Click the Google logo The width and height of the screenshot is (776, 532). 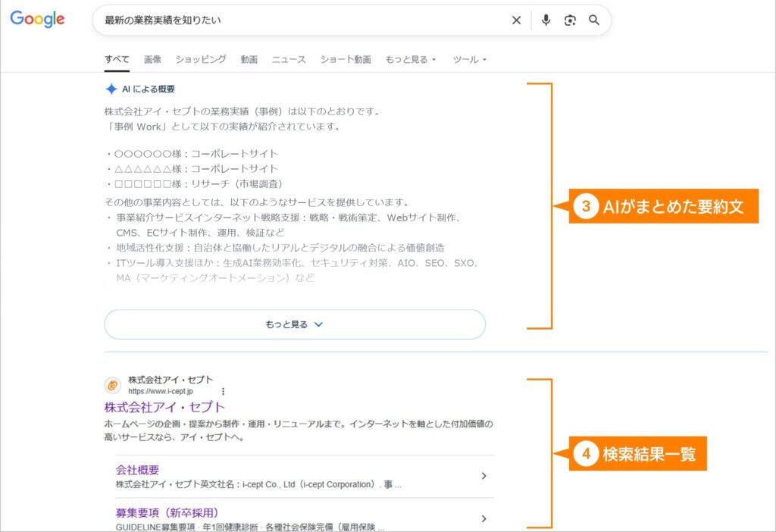(36, 20)
